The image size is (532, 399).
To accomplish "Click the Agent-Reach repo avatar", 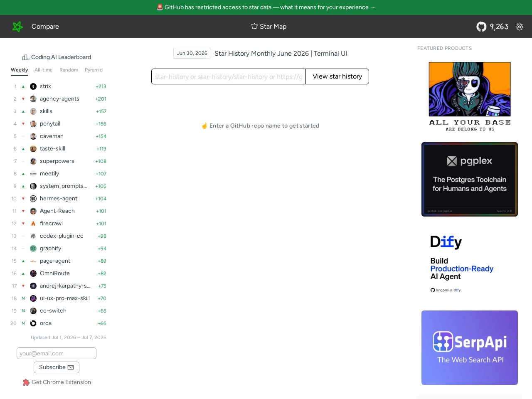I will 33,211.
